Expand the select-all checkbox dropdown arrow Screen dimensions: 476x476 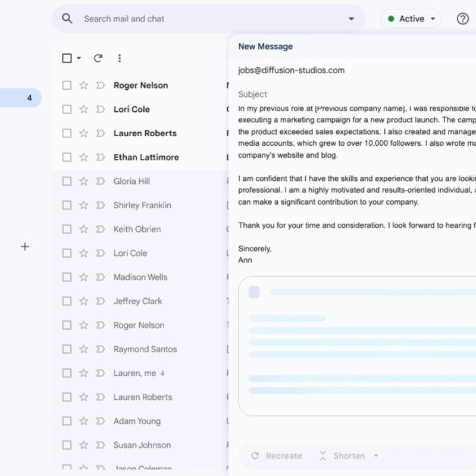pyautogui.click(x=79, y=58)
